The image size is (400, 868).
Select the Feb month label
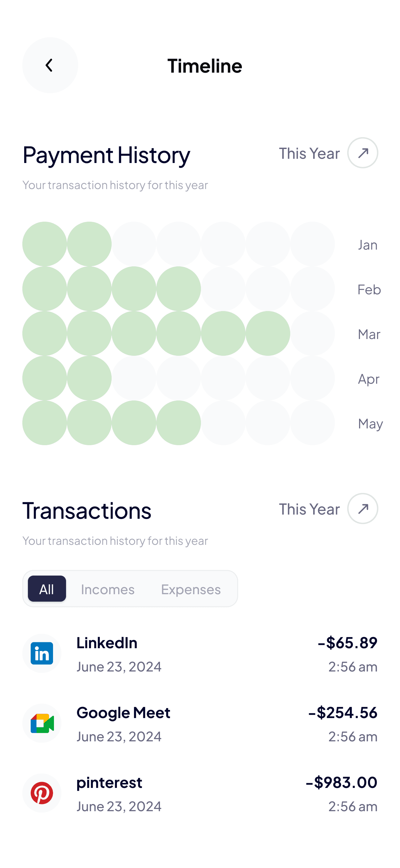click(369, 290)
